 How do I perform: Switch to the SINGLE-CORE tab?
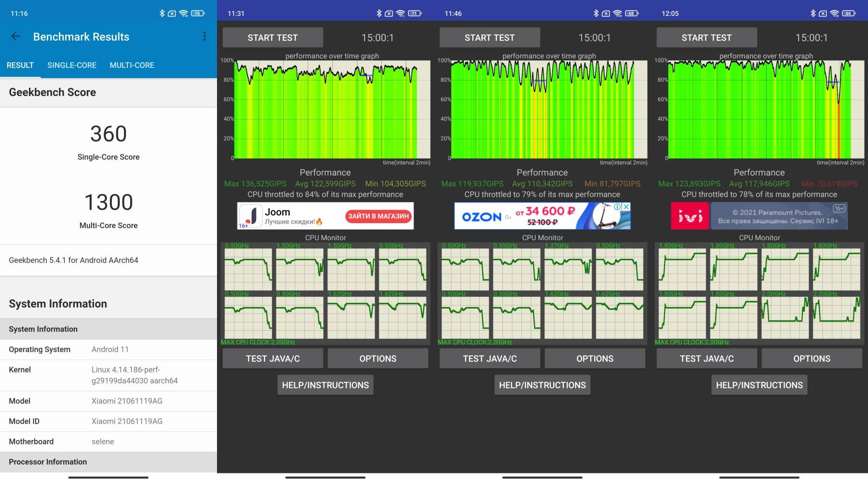[x=72, y=65]
